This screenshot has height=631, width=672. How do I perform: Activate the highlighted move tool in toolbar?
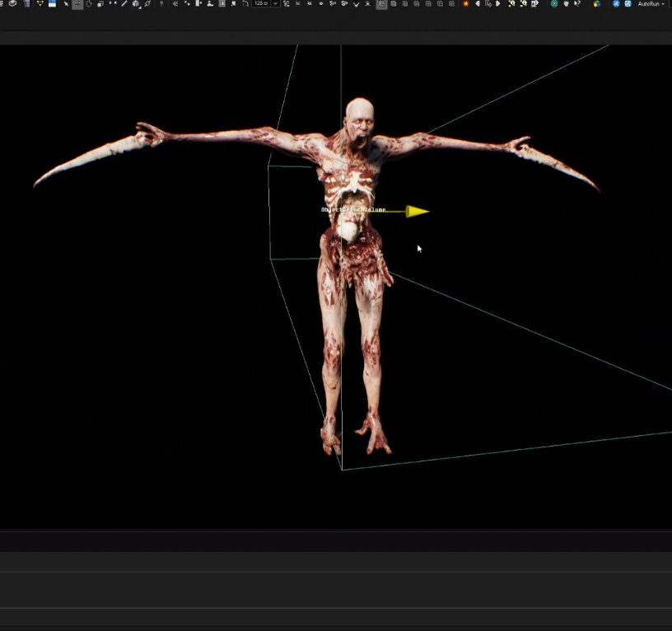tap(77, 4)
